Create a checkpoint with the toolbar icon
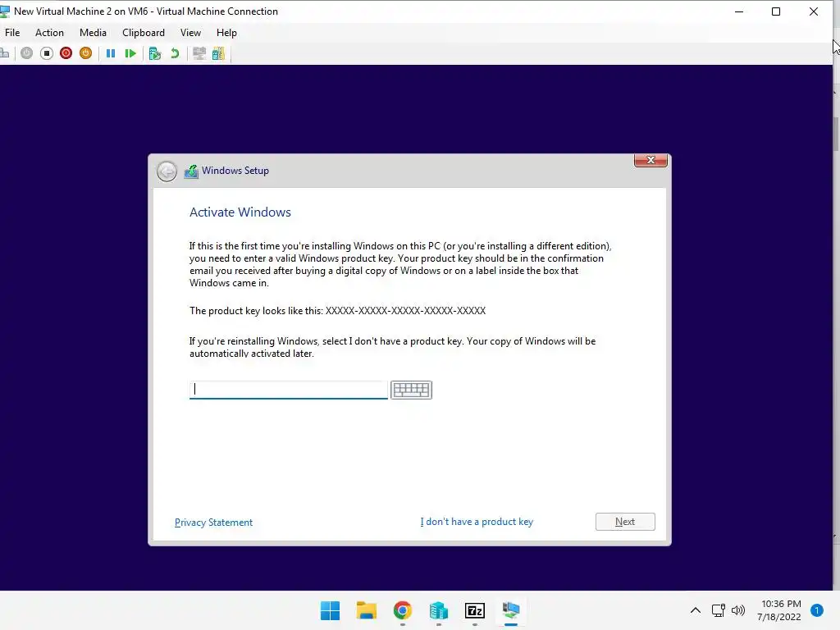Screen dimensions: 840x630 pyautogui.click(x=155, y=53)
